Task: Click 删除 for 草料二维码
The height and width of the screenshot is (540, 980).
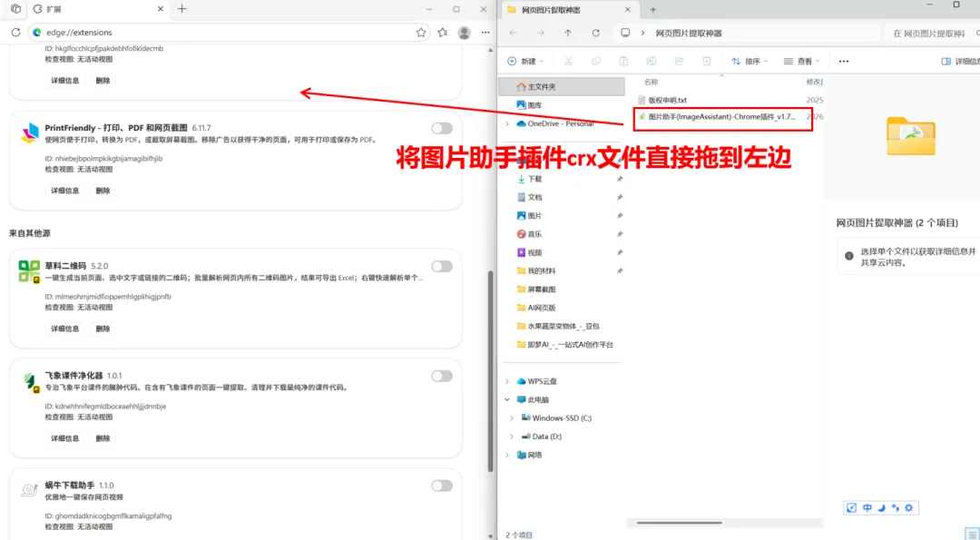Action: (x=103, y=329)
